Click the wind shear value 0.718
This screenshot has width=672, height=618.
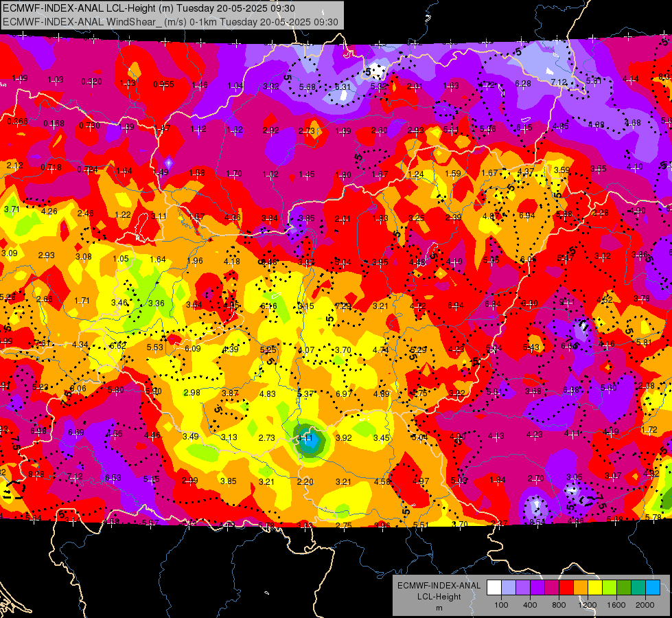click(x=51, y=168)
